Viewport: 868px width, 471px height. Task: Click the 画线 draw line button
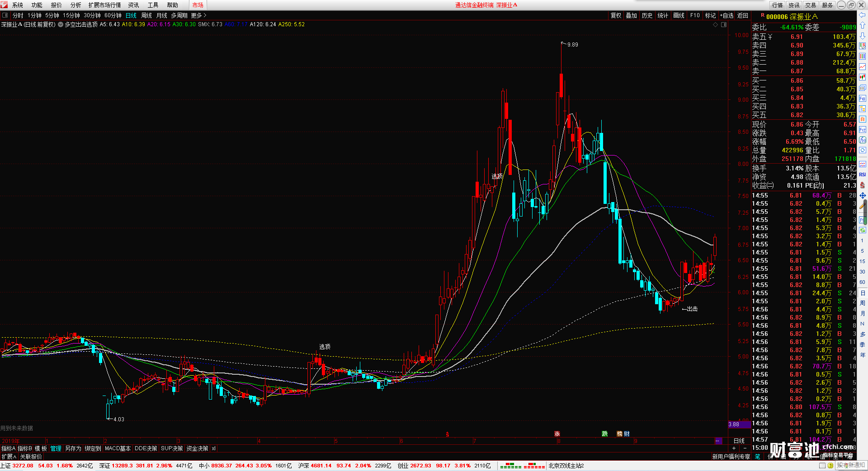coord(679,15)
